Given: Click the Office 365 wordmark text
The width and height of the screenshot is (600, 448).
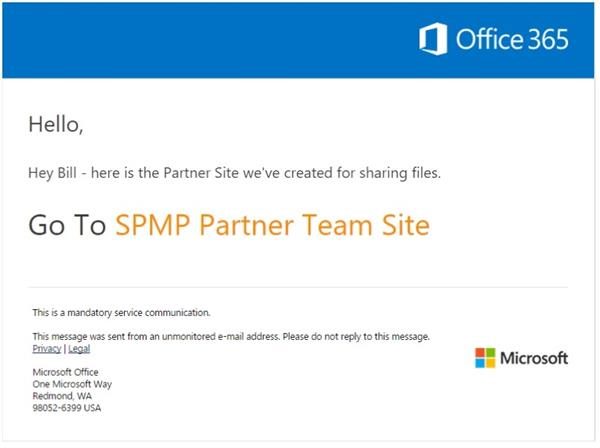Looking at the screenshot, I should (512, 39).
